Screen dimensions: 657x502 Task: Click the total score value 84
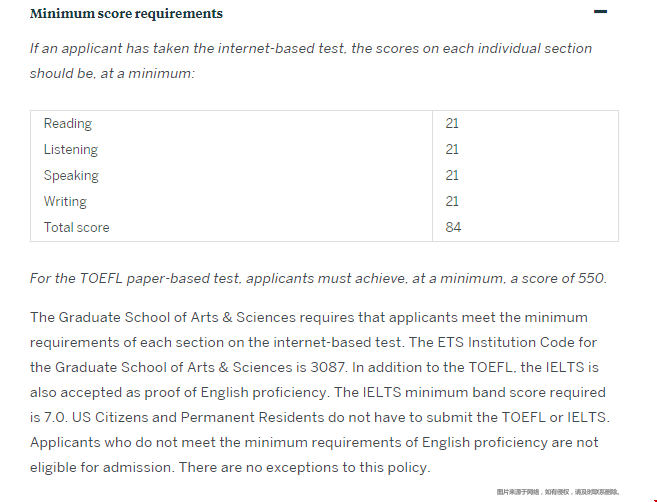tap(453, 227)
